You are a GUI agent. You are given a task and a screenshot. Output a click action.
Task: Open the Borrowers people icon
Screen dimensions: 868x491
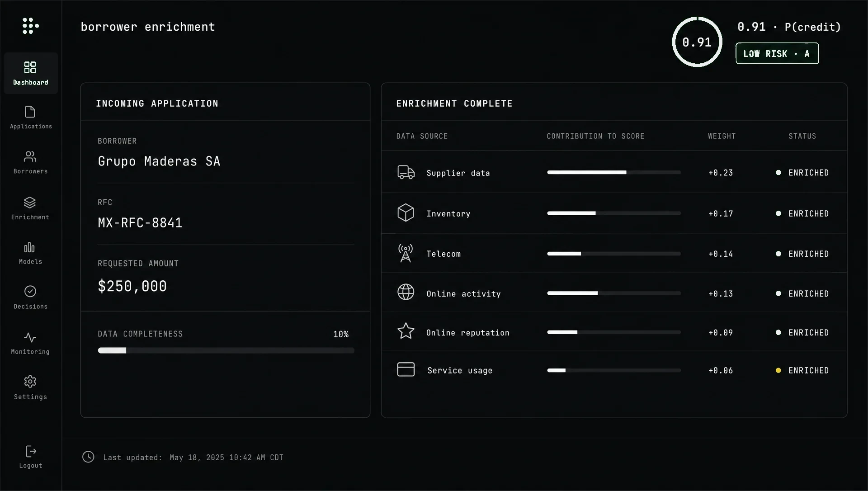30,156
